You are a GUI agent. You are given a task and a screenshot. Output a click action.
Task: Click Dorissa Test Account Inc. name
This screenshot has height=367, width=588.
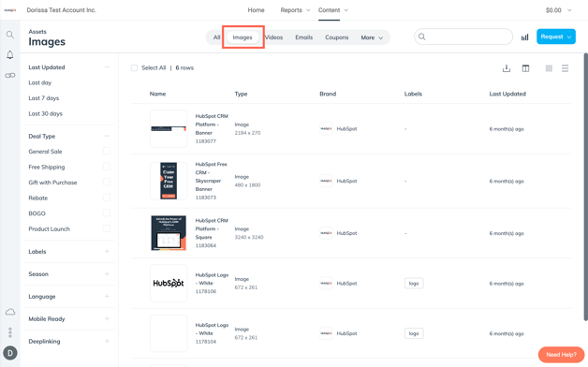point(61,10)
